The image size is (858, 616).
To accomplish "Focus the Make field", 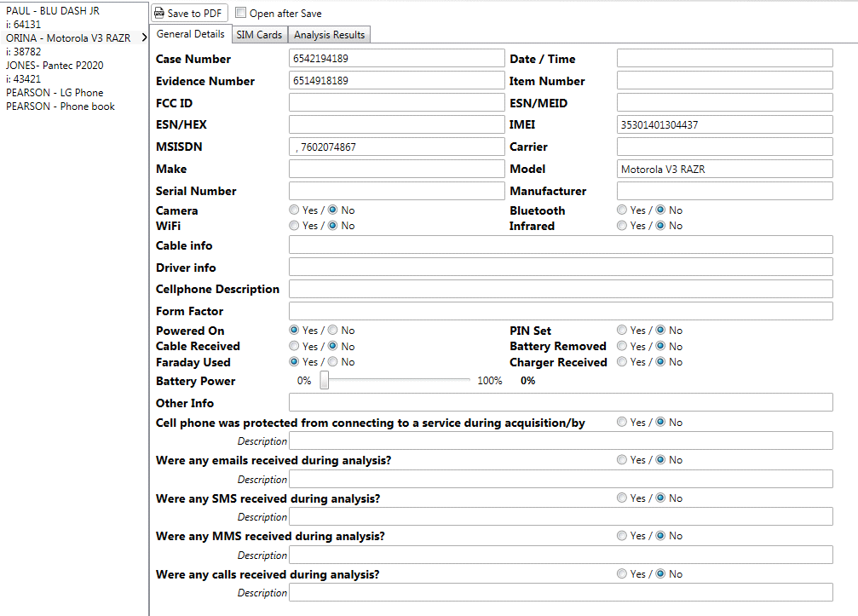I will pyautogui.click(x=397, y=169).
